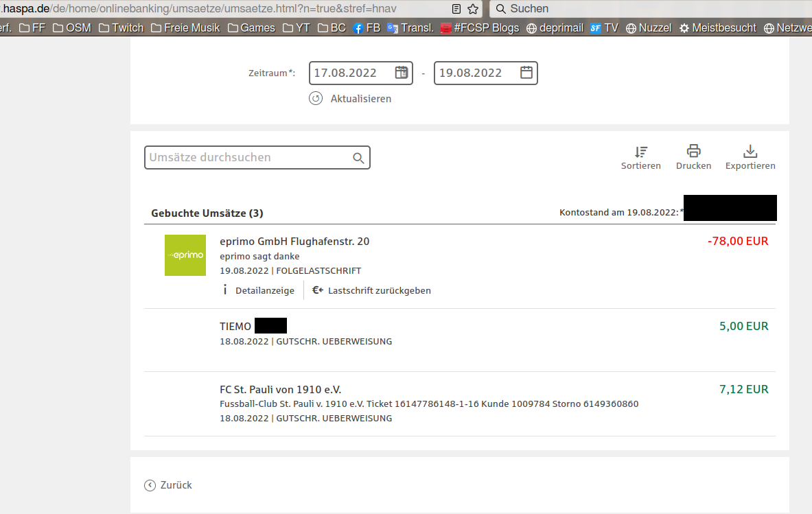The image size is (812, 514).
Task: Open Detailanzeige for the eprimo transaction
Action: pos(258,290)
